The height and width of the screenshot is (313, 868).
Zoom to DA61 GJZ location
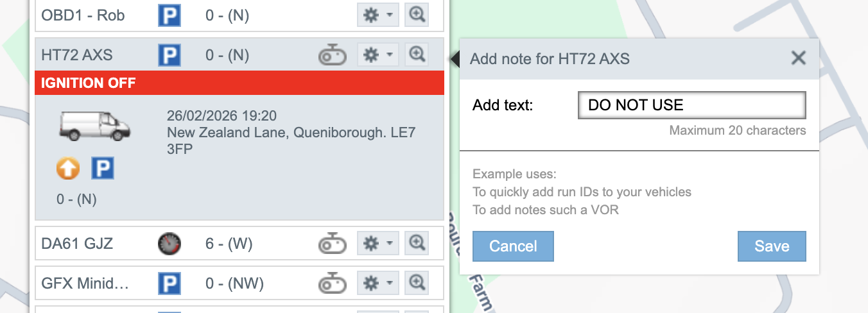(417, 244)
